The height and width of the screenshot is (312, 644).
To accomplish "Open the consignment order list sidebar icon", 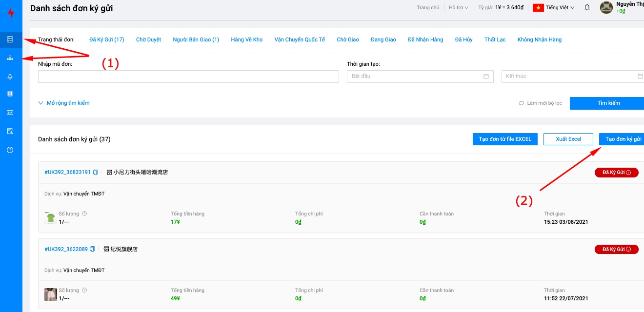I will [10, 39].
